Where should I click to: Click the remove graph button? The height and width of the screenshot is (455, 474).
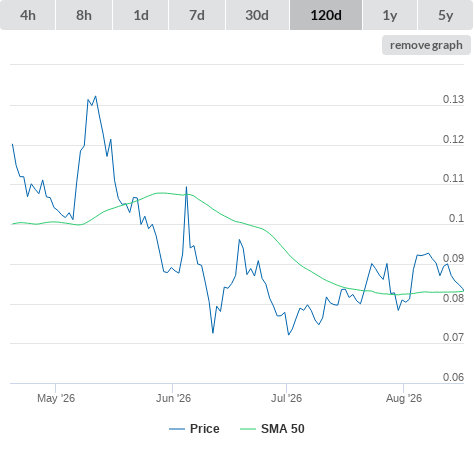[x=426, y=45]
